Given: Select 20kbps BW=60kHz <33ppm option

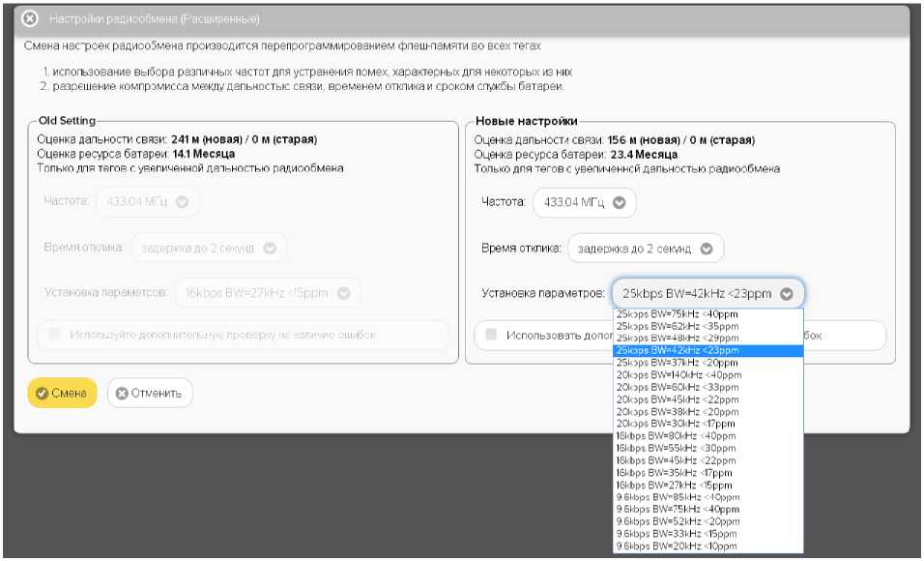Looking at the screenshot, I should click(708, 387).
